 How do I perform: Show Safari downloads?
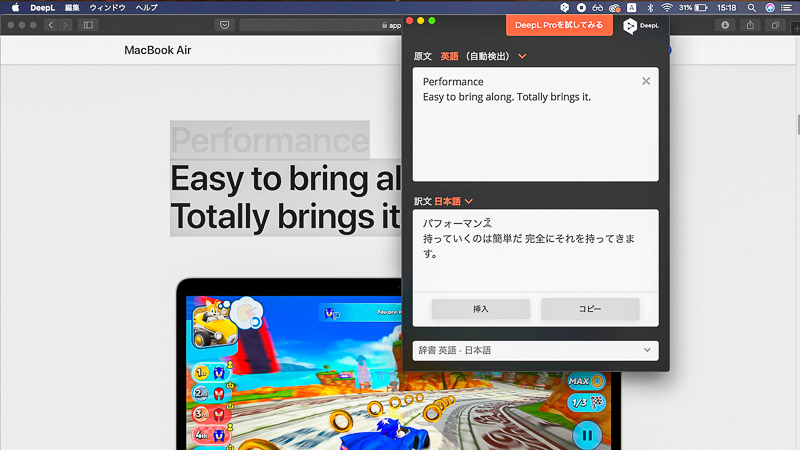pyautogui.click(x=725, y=25)
